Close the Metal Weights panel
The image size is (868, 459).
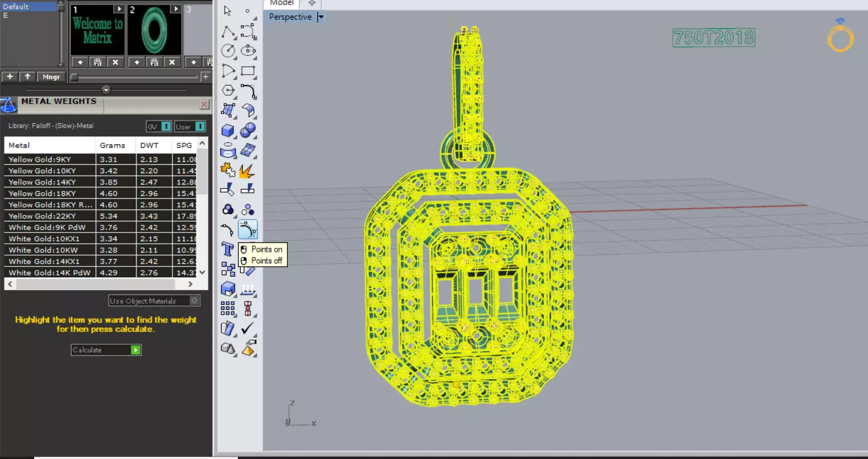tap(205, 105)
